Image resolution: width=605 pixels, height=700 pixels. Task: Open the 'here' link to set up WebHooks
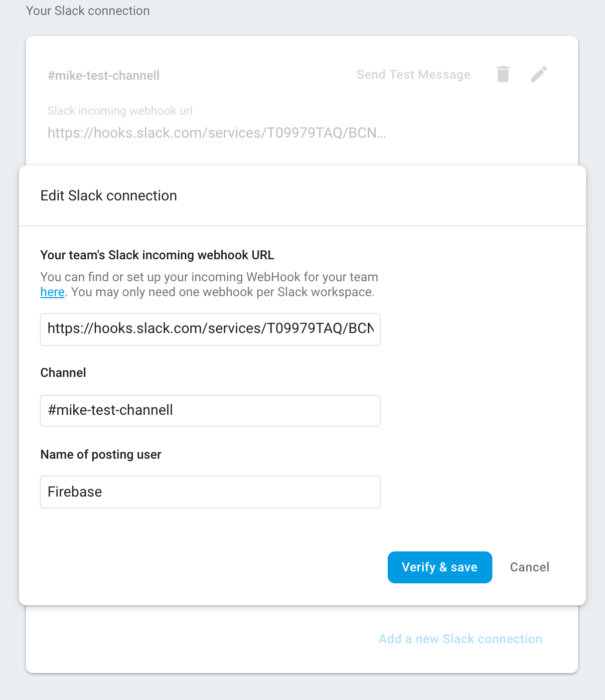pos(52,292)
